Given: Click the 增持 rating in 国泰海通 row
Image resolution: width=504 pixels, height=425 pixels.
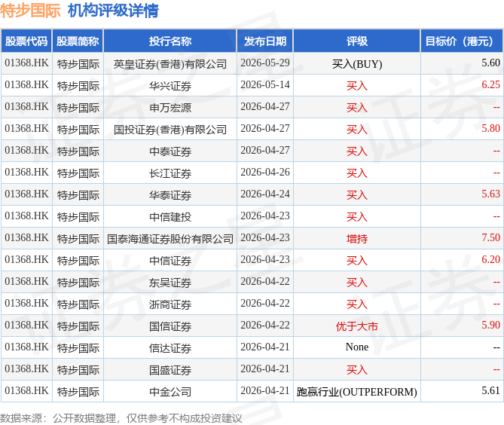Looking at the screenshot, I should (357, 239).
